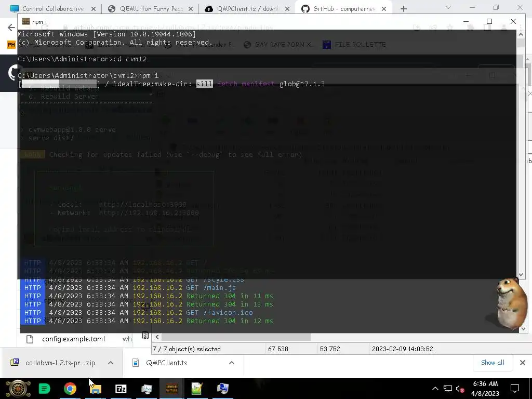
Task: Open remote desktop taskbar icon
Action: 222,389
